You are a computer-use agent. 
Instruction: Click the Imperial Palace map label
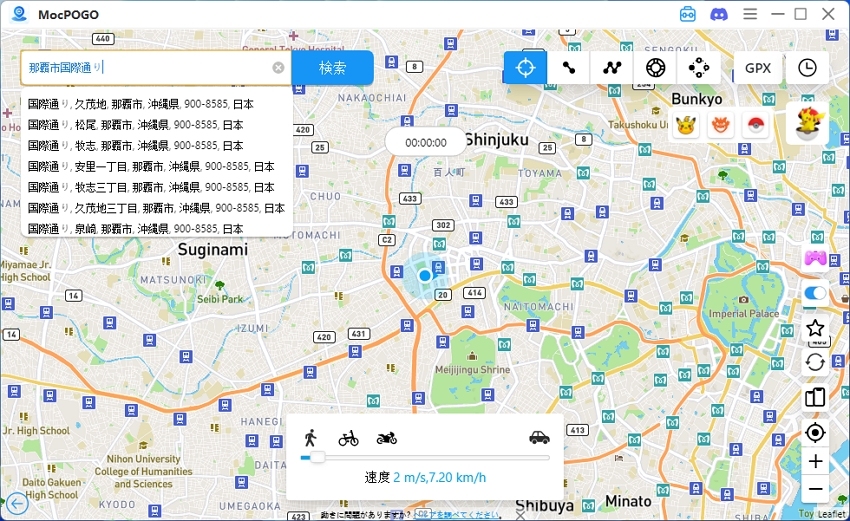(x=744, y=313)
